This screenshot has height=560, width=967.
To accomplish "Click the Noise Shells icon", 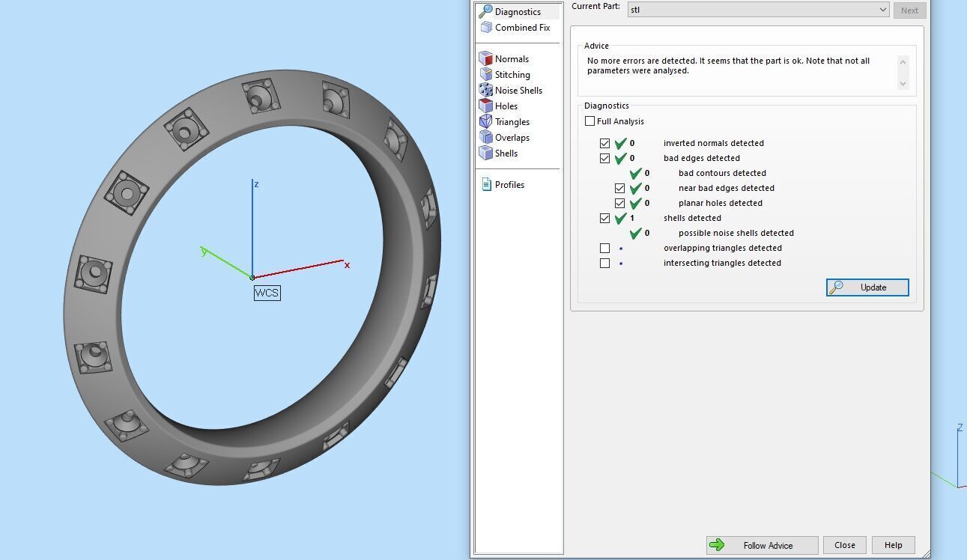I will click(x=485, y=91).
